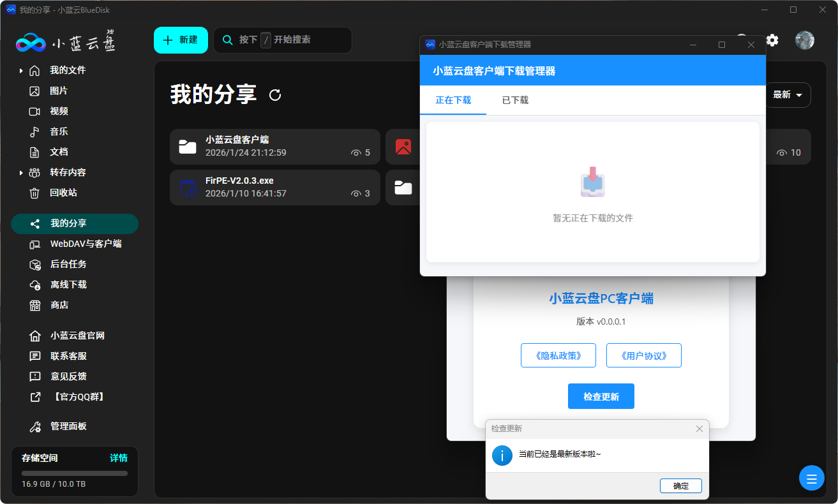
Task: Click view count eye on FirPE-V2.0.3.exe
Action: [356, 194]
